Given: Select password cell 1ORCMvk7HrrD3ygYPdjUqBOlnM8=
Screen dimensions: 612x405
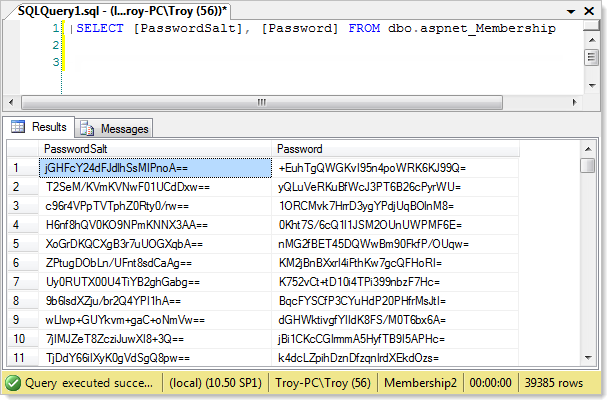Looking at the screenshot, I should [395, 206].
